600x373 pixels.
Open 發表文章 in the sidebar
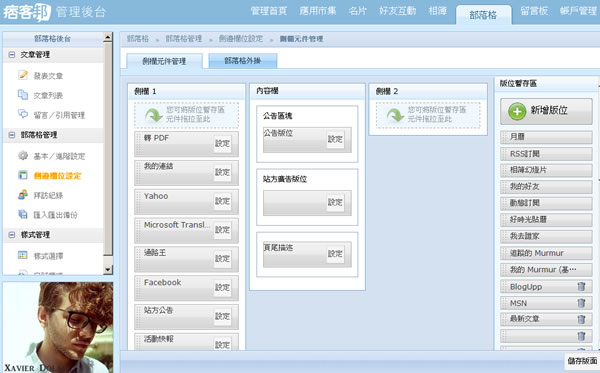(x=48, y=76)
